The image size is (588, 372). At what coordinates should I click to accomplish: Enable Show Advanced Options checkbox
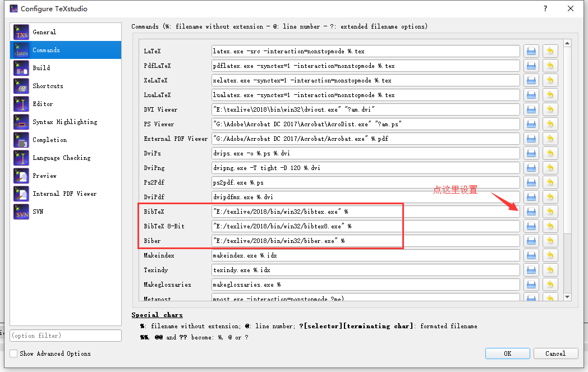coord(13,353)
